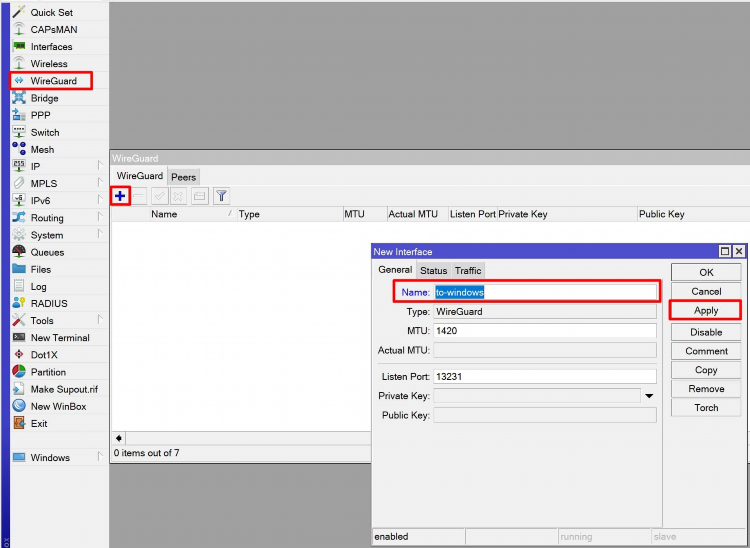
Task: Expand the IP submenu
Action: [100, 165]
